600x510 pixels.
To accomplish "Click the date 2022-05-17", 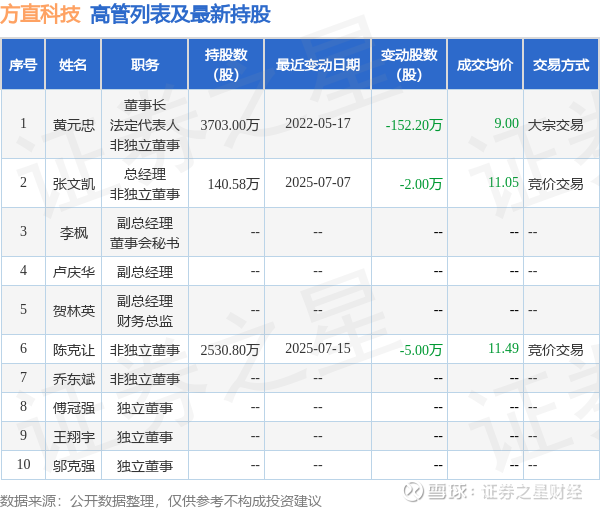I will coord(318,123).
